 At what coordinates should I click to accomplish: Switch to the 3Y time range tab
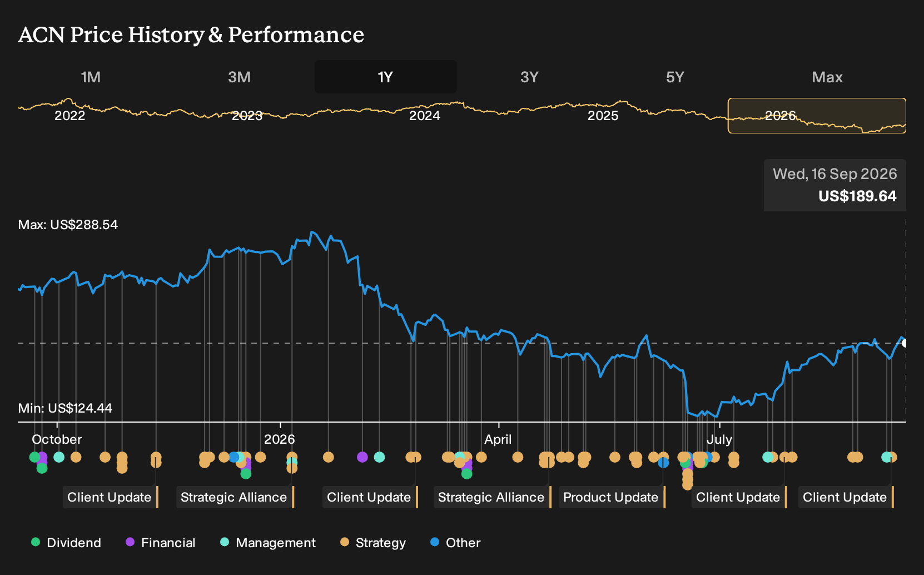[529, 77]
